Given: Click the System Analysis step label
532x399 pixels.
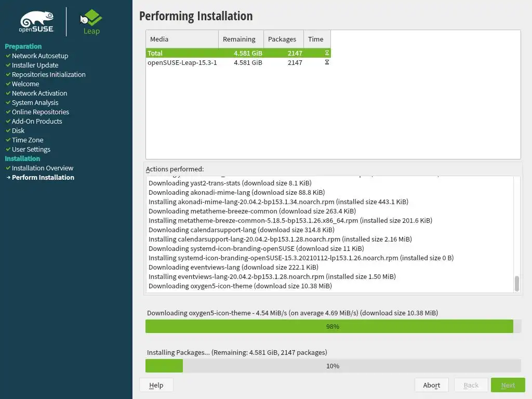Looking at the screenshot, I should pyautogui.click(x=35, y=102).
